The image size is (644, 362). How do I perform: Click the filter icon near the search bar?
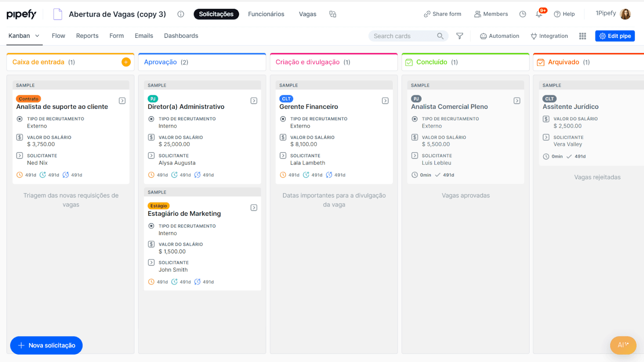[x=460, y=36]
